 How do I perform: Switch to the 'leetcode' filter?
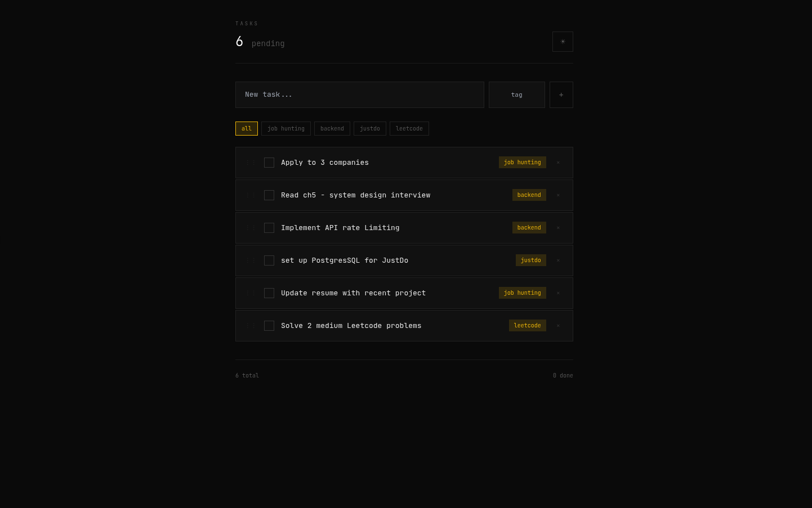409,129
